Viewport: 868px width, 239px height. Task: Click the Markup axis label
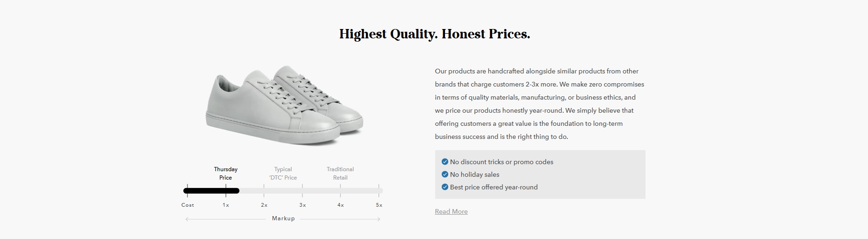[283, 218]
